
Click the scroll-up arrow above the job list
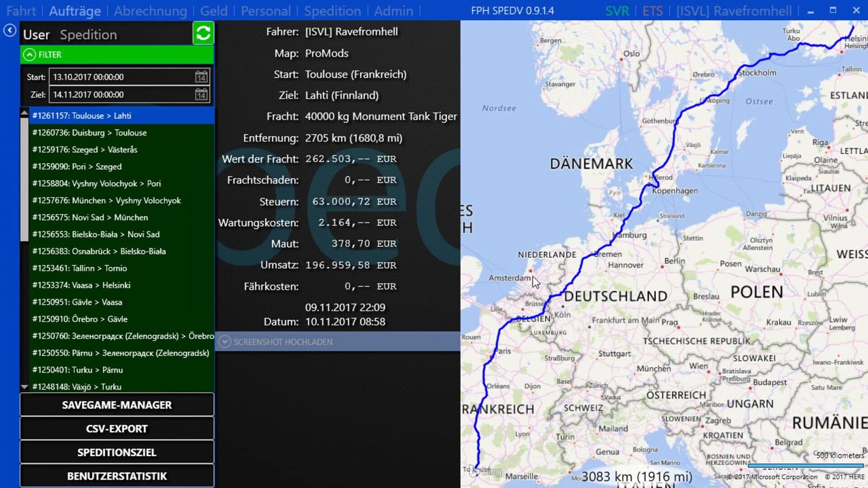[x=24, y=113]
